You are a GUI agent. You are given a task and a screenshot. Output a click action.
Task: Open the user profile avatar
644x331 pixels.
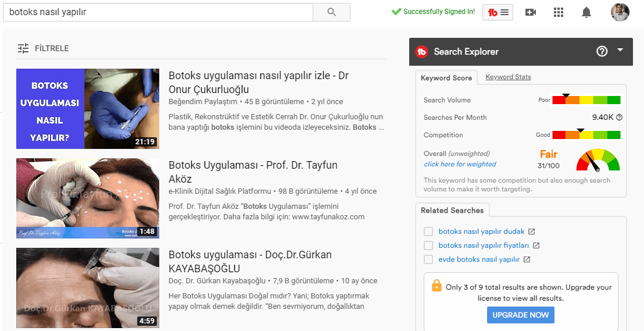click(x=620, y=12)
